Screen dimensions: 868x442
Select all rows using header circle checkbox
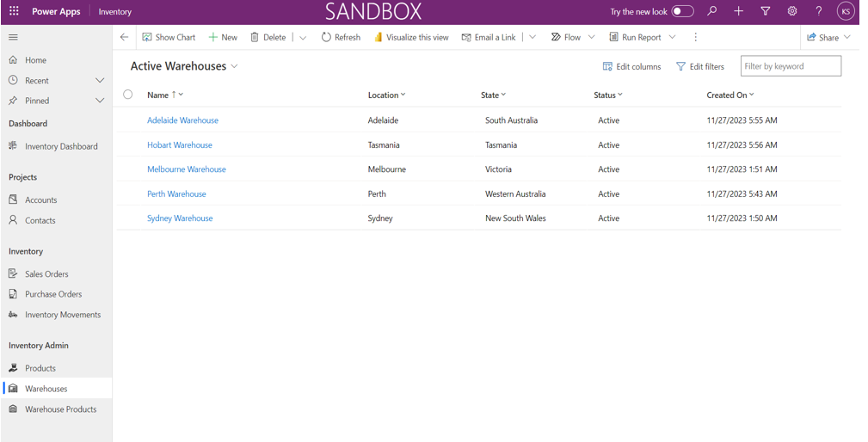click(x=128, y=95)
